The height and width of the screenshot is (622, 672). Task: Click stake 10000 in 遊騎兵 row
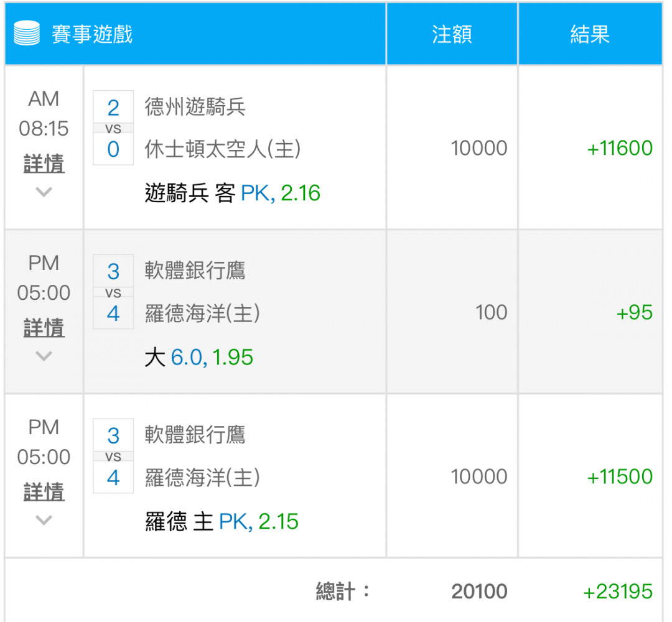tap(479, 148)
